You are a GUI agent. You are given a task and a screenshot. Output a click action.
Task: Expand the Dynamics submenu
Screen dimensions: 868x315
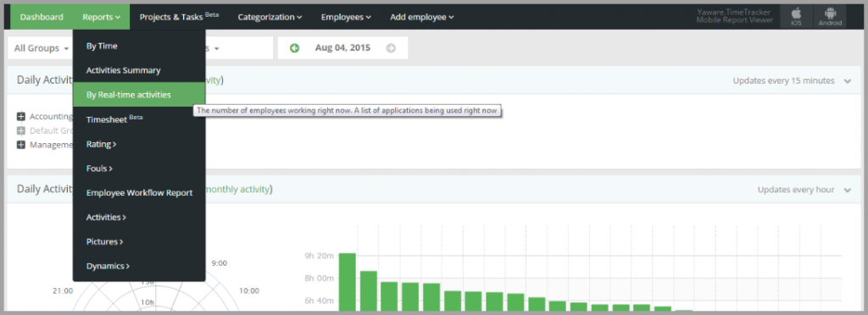(x=139, y=266)
